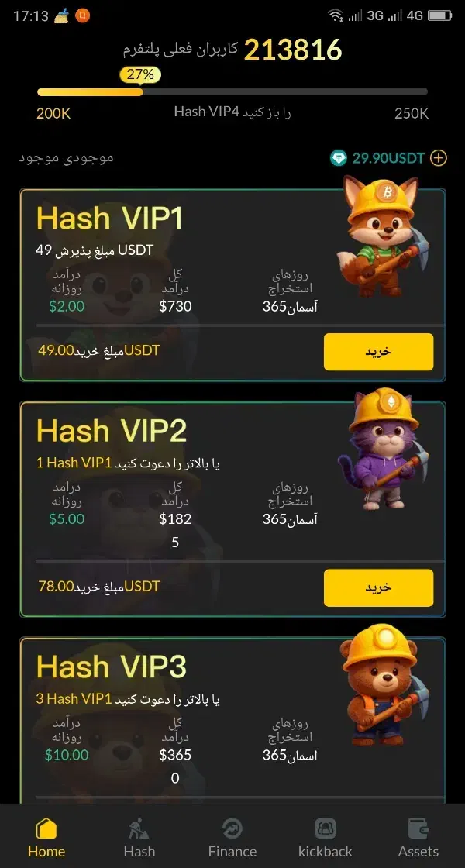Open the Home tab
Viewport: 465px width, 868px height.
point(46,838)
